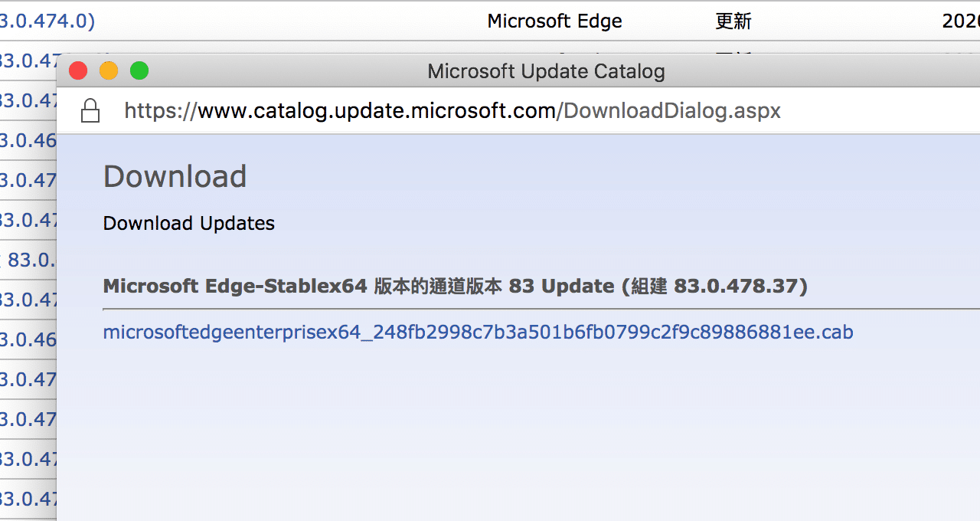This screenshot has height=521, width=980.
Task: Click the address bar showing the DownloadDialog.aspx URL
Action: 453,110
